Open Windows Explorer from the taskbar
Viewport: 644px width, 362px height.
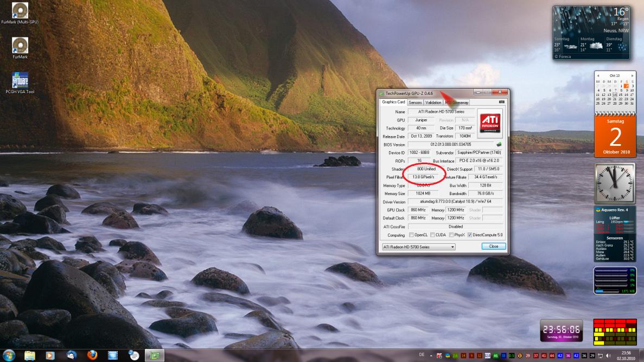point(30,355)
